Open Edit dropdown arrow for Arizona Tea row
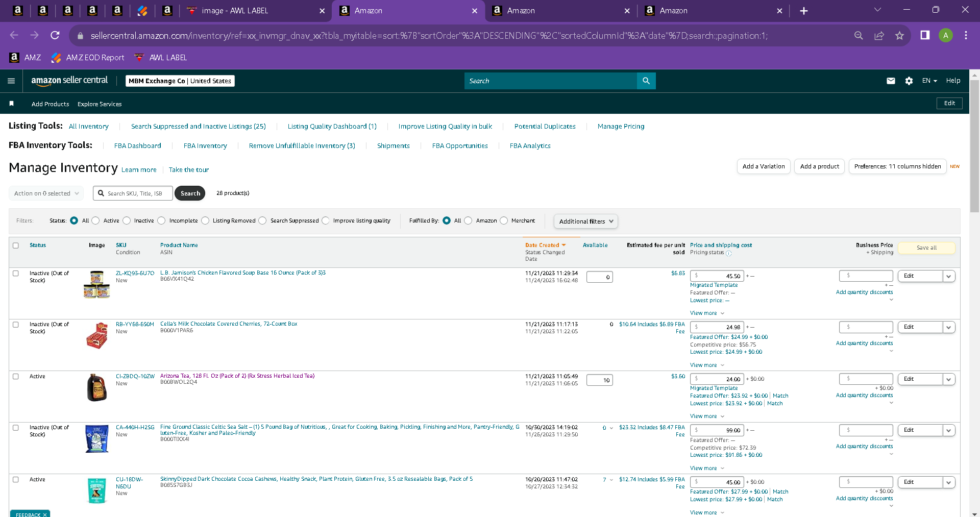980x517 pixels. (x=949, y=379)
